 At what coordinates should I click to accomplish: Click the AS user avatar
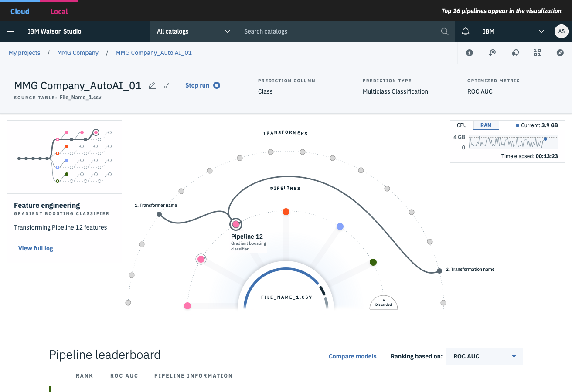click(561, 31)
